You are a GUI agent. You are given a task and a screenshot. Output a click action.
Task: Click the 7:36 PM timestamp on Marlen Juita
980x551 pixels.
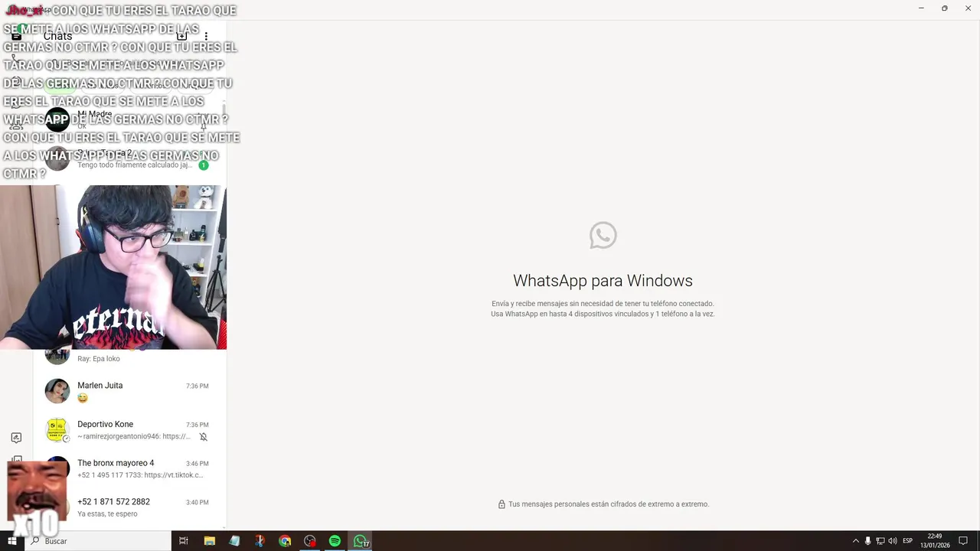point(197,386)
